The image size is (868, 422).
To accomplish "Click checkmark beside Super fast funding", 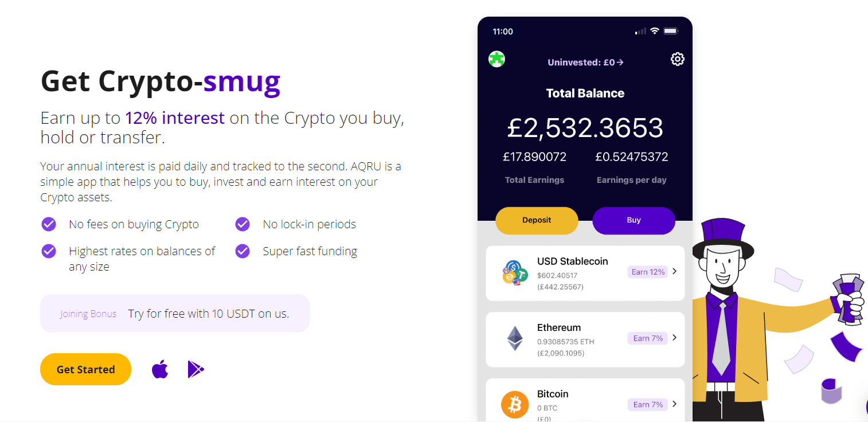I will [x=243, y=251].
